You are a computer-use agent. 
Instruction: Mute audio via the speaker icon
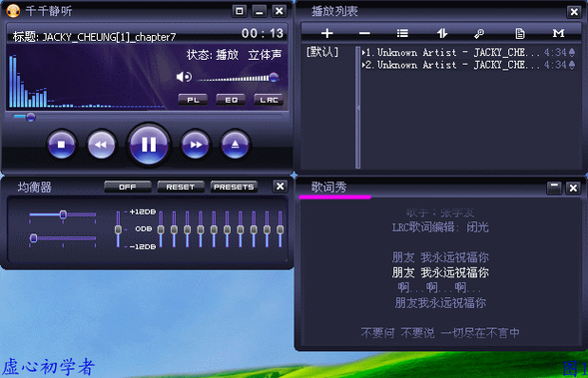pyautogui.click(x=184, y=77)
